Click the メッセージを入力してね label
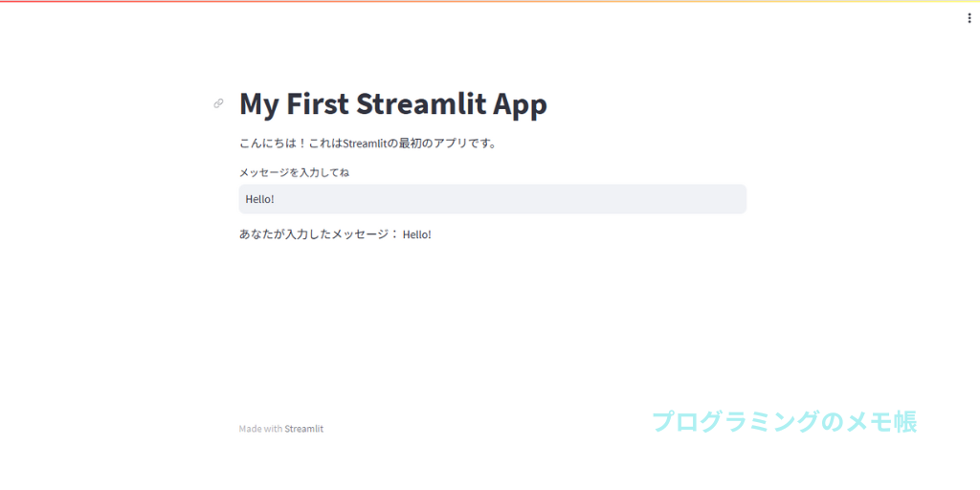 tap(295, 173)
